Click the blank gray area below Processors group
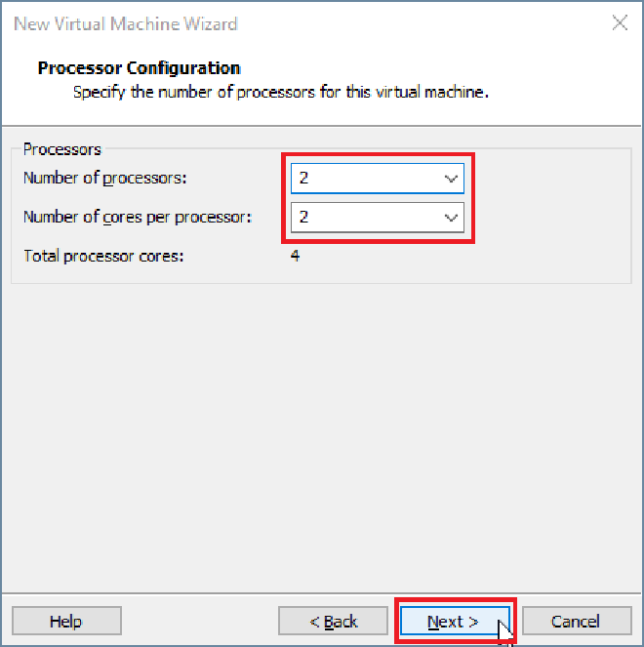644x647 pixels. (322, 429)
